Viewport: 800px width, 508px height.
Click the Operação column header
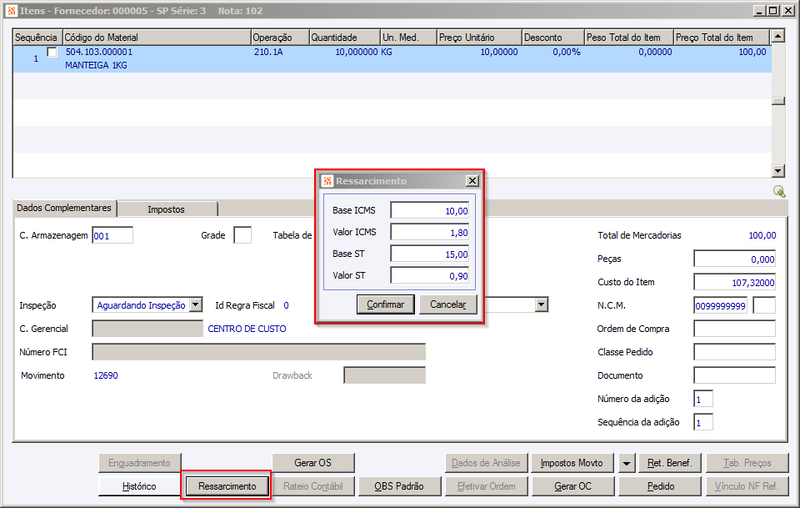pos(280,37)
